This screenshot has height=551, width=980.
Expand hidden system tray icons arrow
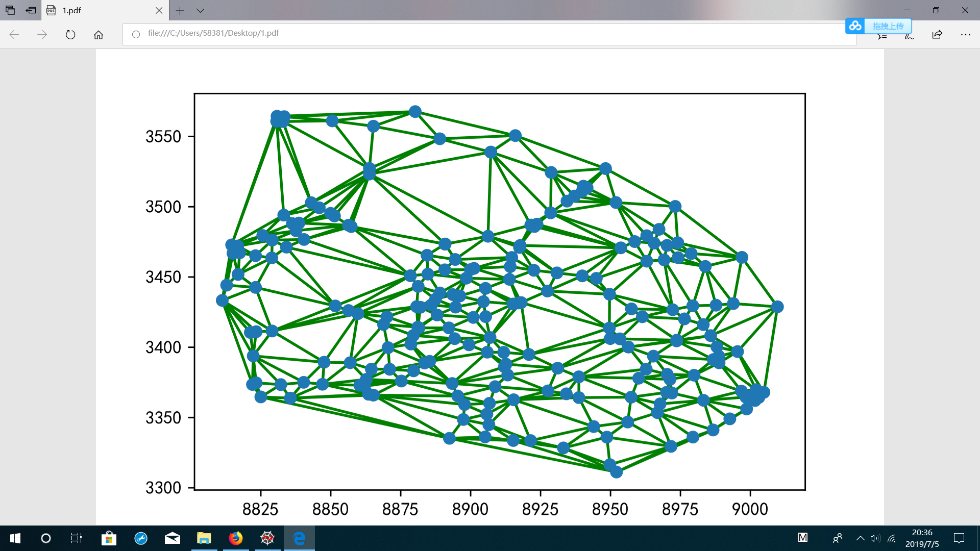click(860, 538)
